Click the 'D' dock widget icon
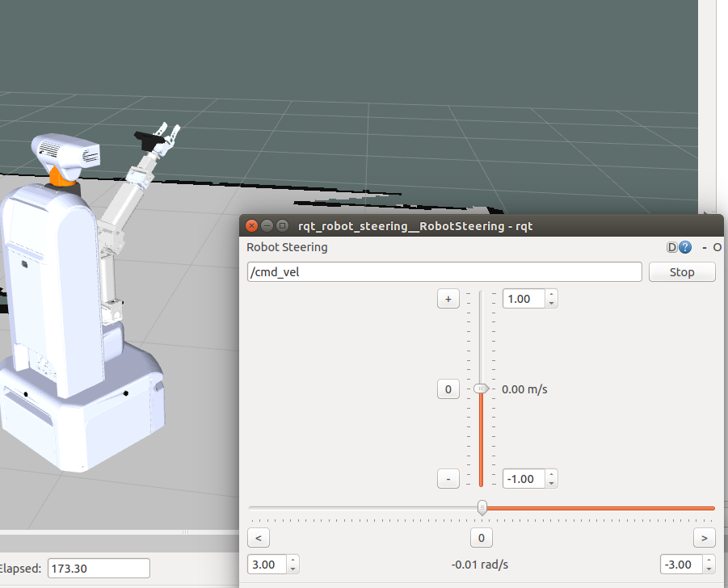This screenshot has height=588, width=728. (x=671, y=248)
